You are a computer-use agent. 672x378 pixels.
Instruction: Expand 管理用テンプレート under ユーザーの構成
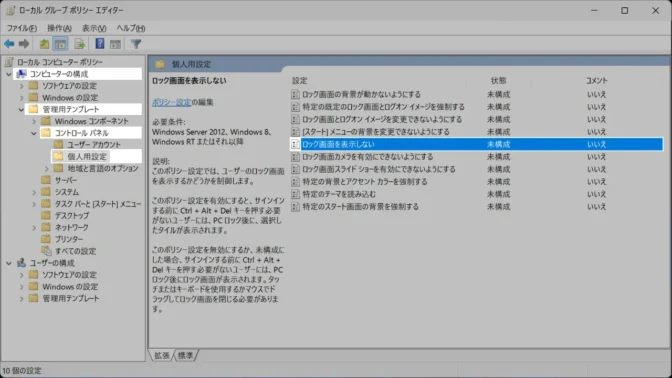pos(21,298)
